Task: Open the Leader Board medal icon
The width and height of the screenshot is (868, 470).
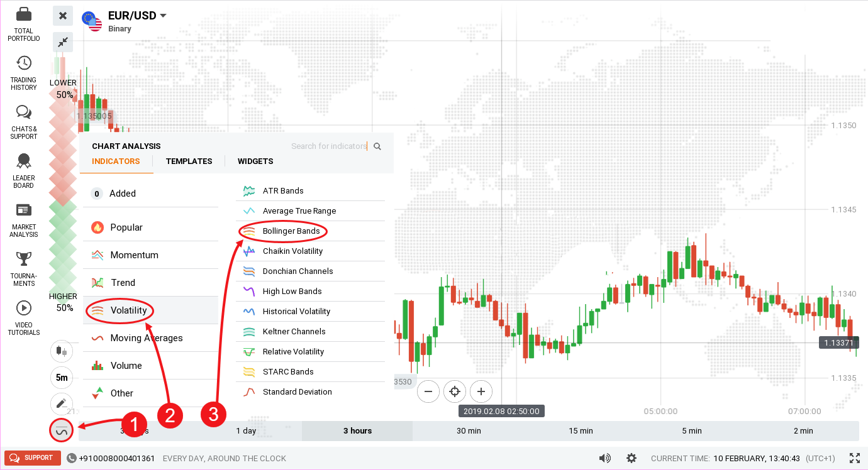Action: click(x=24, y=161)
